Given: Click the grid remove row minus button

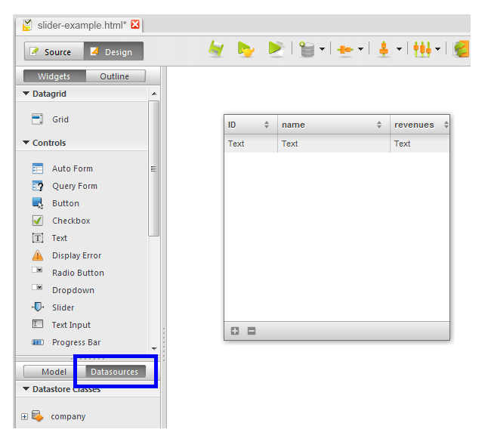Looking at the screenshot, I should point(252,331).
